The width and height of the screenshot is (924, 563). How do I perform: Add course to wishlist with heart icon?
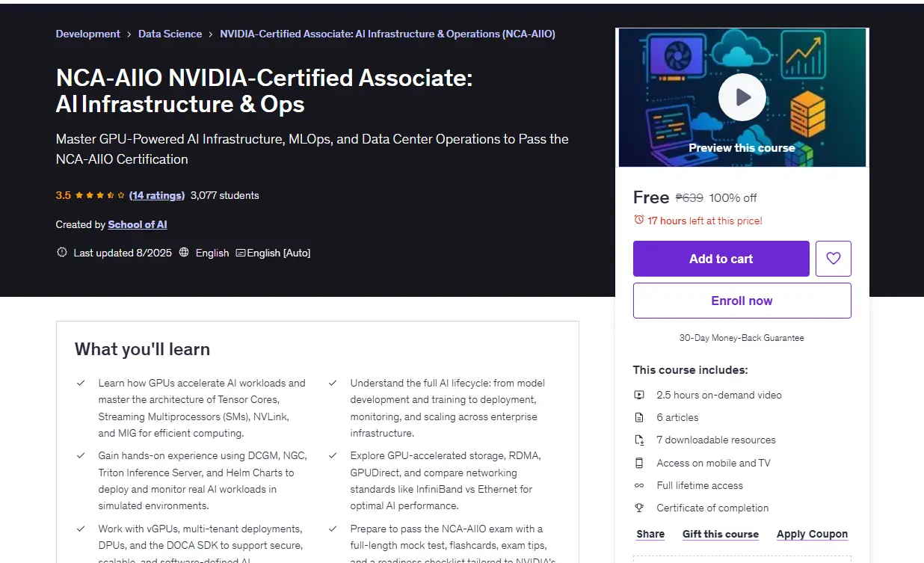click(834, 259)
